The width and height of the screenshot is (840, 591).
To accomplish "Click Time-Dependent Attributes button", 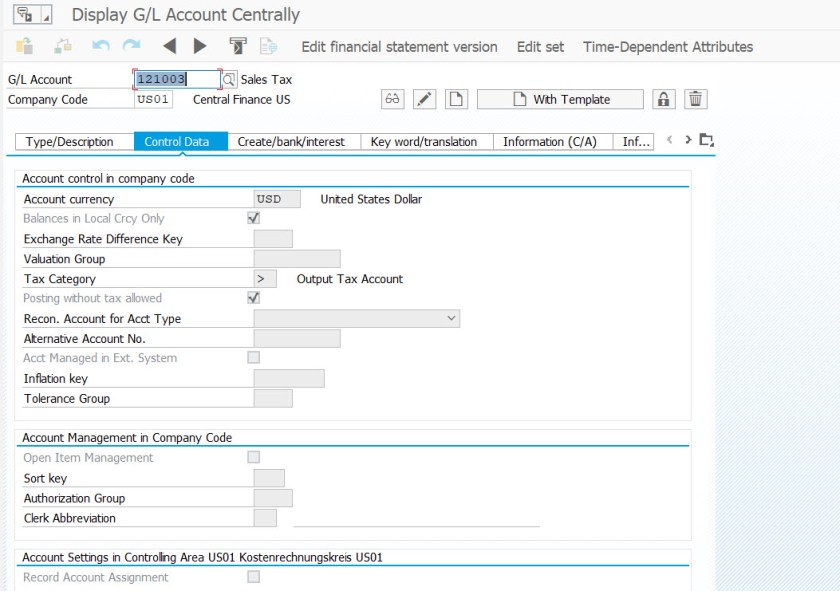I will (668, 47).
